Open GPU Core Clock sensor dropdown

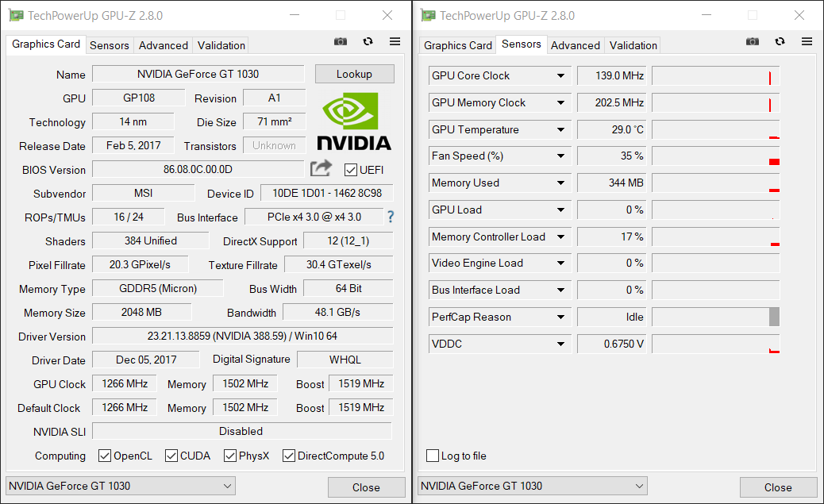[x=560, y=75]
